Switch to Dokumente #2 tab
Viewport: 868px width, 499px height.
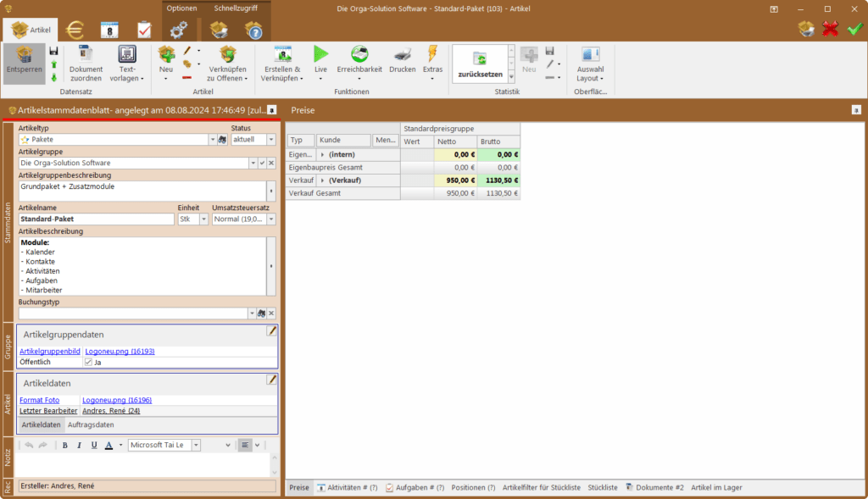654,488
